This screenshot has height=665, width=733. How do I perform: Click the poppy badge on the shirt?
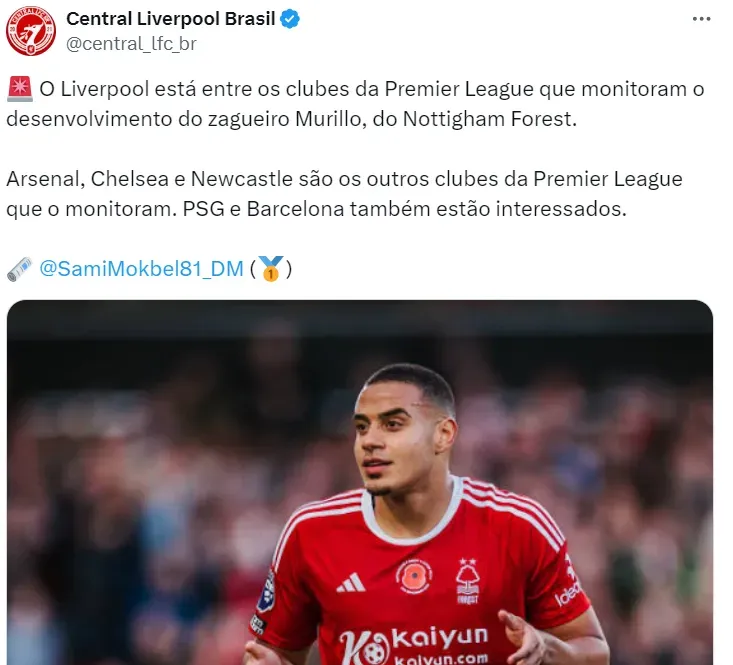414,577
